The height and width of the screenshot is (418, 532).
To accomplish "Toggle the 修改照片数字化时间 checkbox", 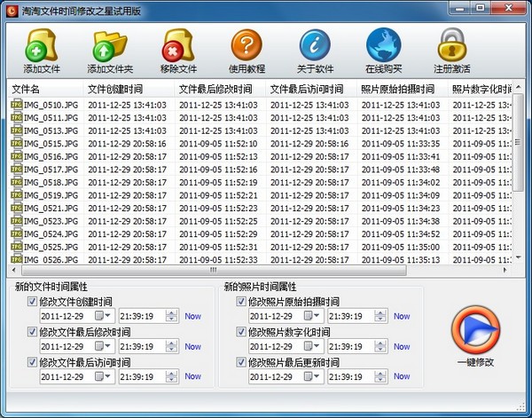I will point(241,331).
